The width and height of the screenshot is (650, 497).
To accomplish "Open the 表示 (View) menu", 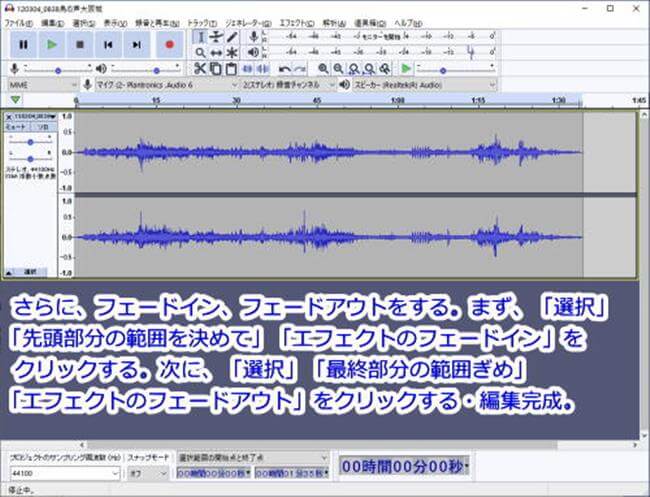I will pos(115,23).
